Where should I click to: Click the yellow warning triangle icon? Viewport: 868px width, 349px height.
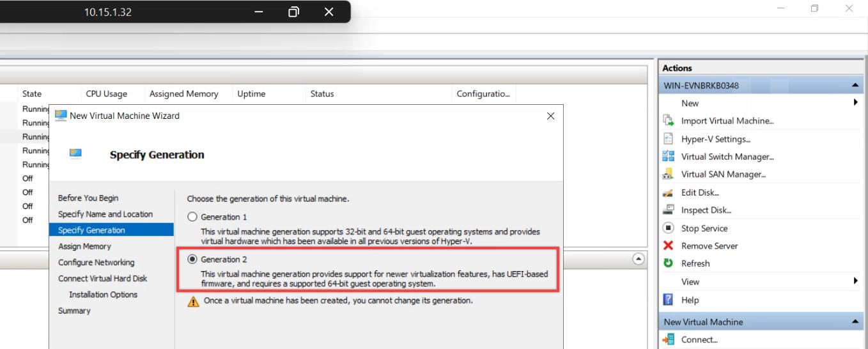193,302
